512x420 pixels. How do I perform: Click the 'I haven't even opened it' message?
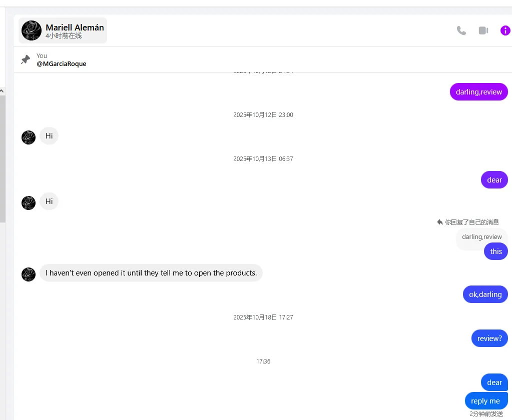click(151, 273)
